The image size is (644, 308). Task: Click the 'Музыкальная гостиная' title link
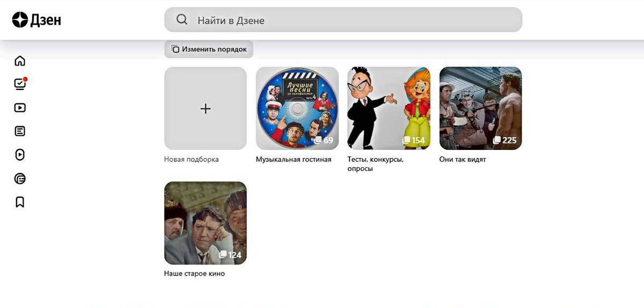294,160
